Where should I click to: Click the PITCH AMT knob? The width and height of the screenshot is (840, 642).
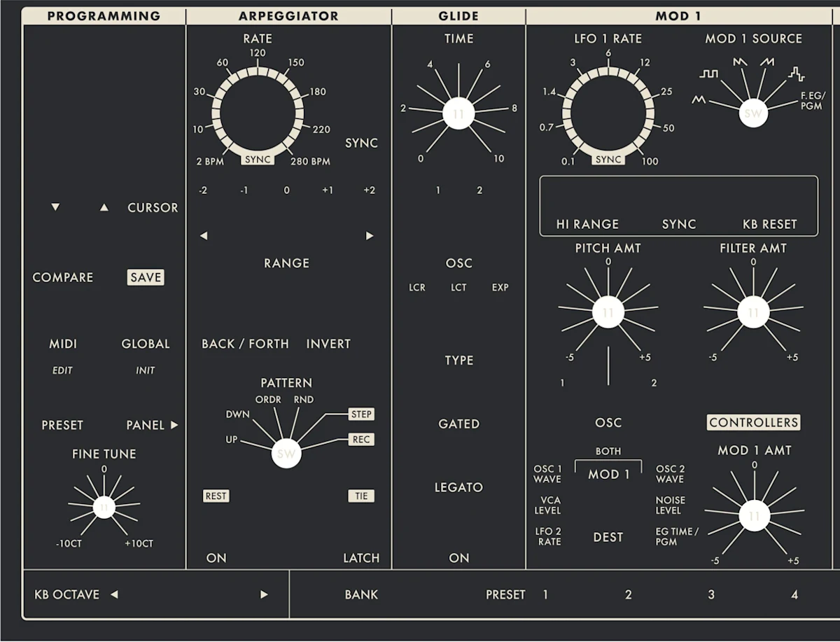pyautogui.click(x=608, y=312)
